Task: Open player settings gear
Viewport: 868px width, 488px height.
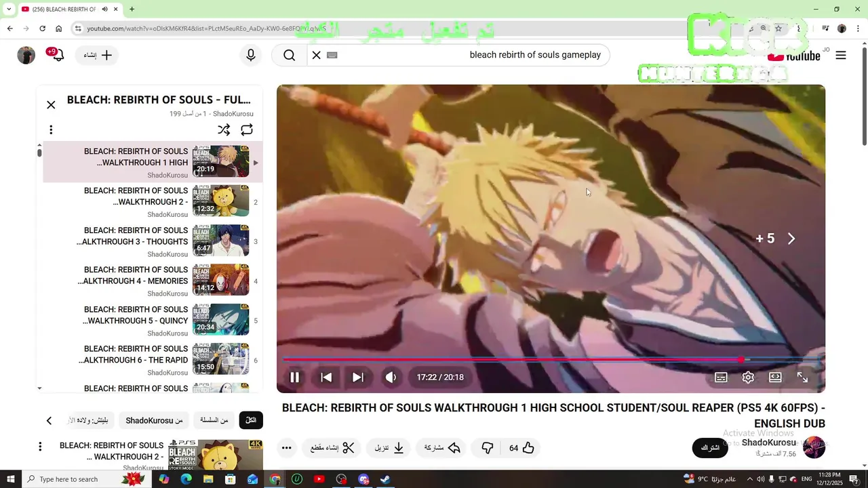Action: coord(748,378)
